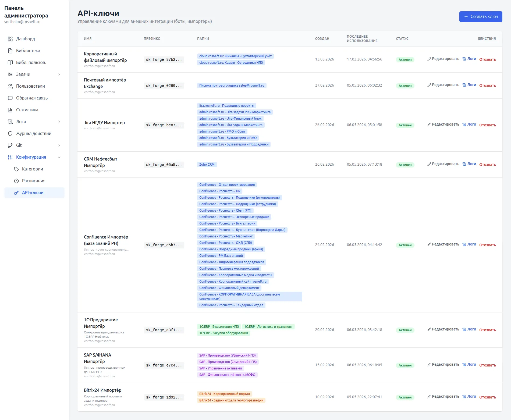
Task: Open the Дашборд sidebar icon
Action: (x=10, y=39)
